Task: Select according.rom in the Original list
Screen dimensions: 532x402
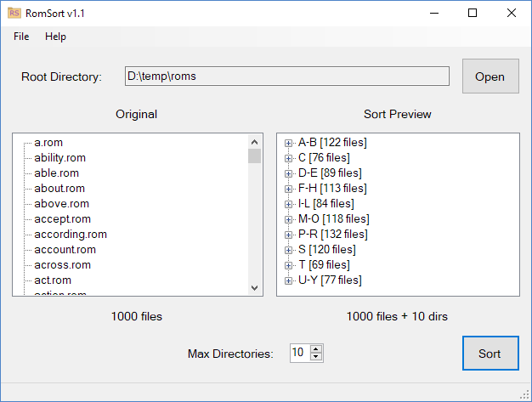Action: point(71,235)
